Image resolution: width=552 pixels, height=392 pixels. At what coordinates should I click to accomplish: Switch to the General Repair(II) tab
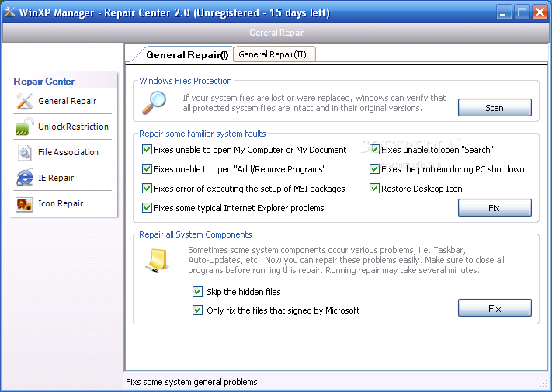(274, 54)
